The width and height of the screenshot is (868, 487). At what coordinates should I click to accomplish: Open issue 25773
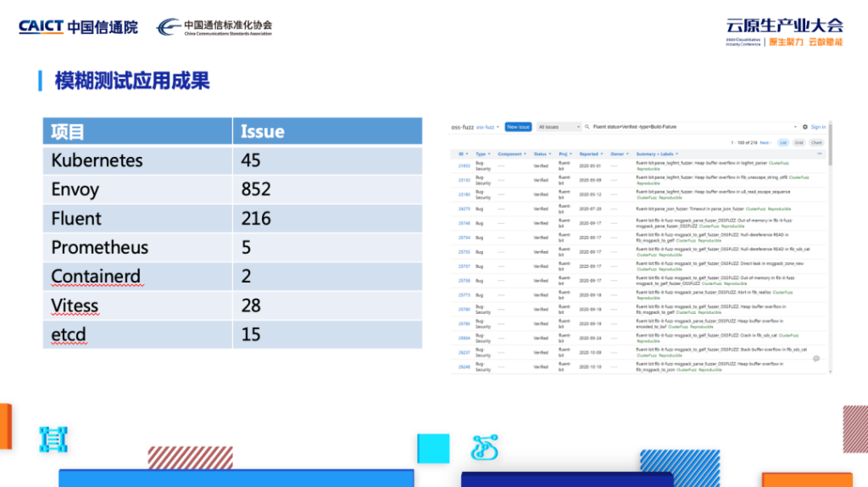pos(464,295)
